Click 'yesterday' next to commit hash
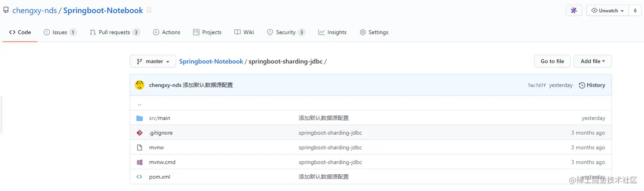Screen dimensions: 644x191 coord(561,85)
